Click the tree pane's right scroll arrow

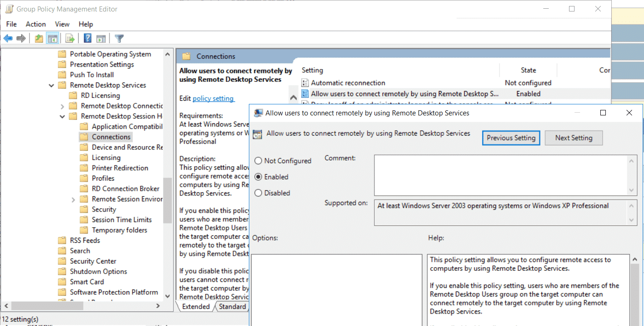tap(158, 306)
